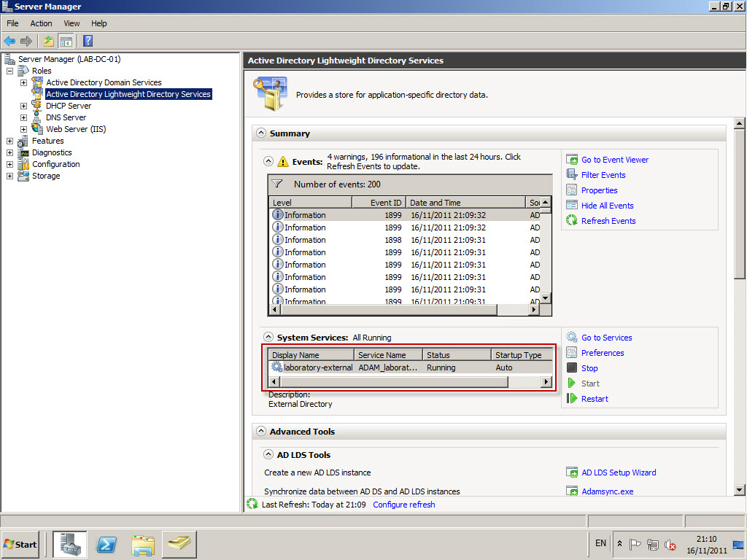The width and height of the screenshot is (747, 560).
Task: Click the Filter Events link
Action: [x=603, y=175]
